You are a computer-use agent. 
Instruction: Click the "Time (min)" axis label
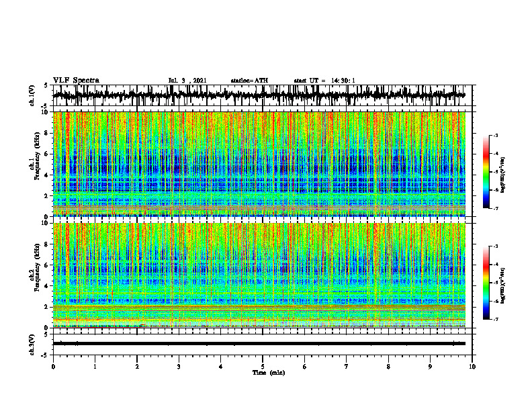point(269,373)
